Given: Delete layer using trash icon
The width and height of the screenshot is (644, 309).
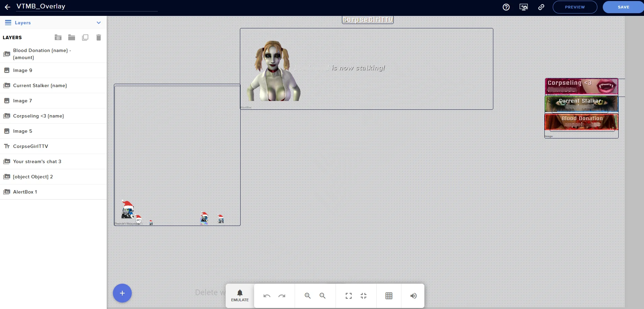Looking at the screenshot, I should [99, 37].
